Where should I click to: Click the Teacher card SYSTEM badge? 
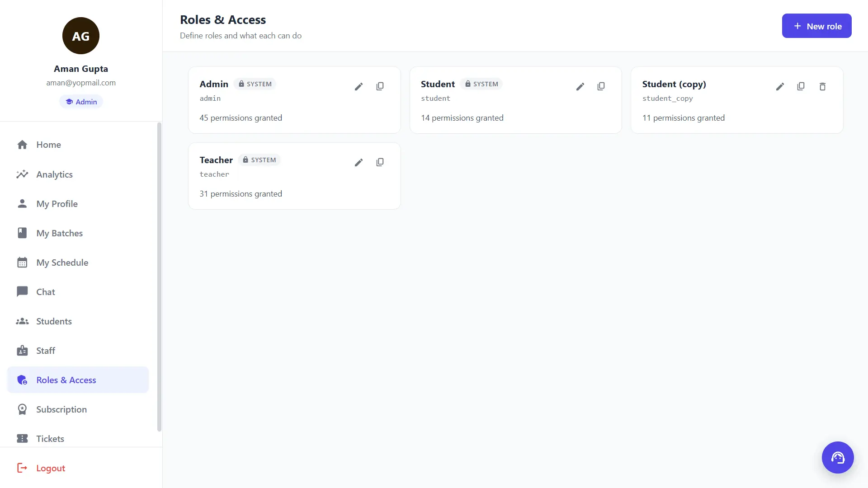point(259,160)
